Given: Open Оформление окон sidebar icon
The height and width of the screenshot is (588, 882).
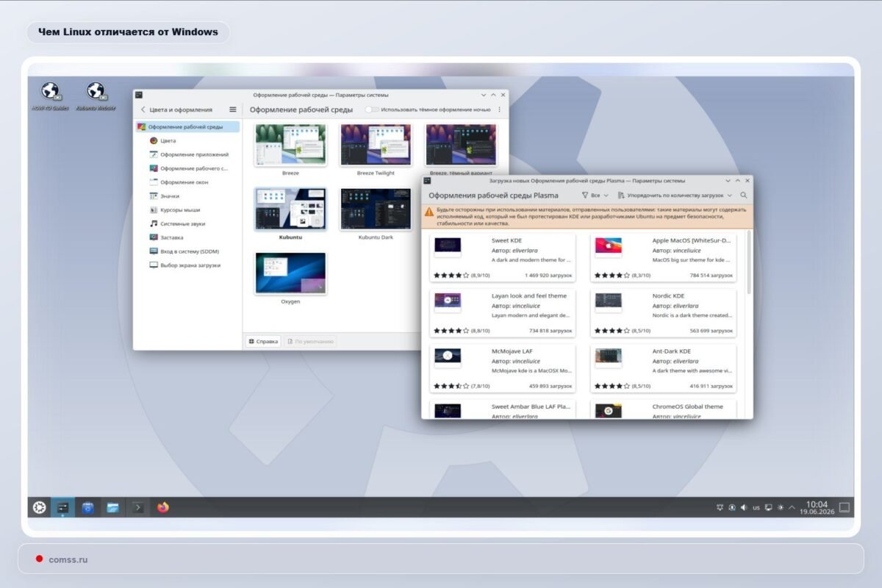Looking at the screenshot, I should (153, 182).
